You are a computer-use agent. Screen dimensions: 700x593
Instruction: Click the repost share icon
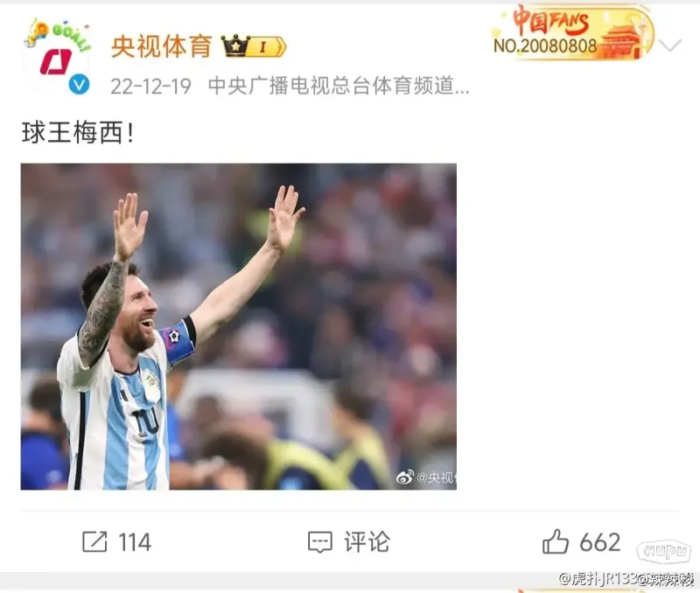[94, 541]
